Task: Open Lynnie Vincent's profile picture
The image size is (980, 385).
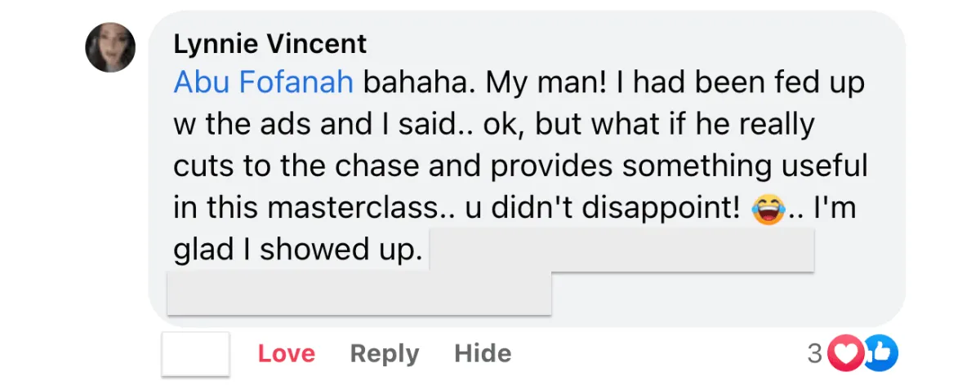Action: [110, 46]
